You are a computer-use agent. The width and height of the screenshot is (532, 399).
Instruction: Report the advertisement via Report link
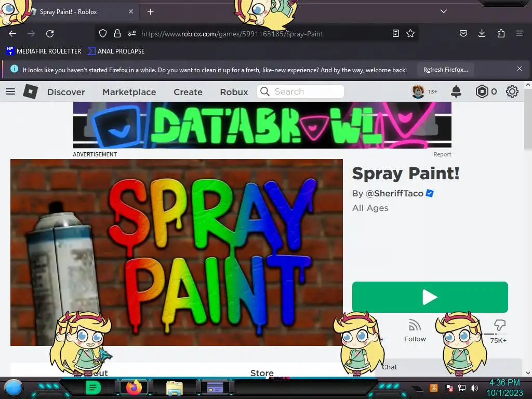(442, 154)
